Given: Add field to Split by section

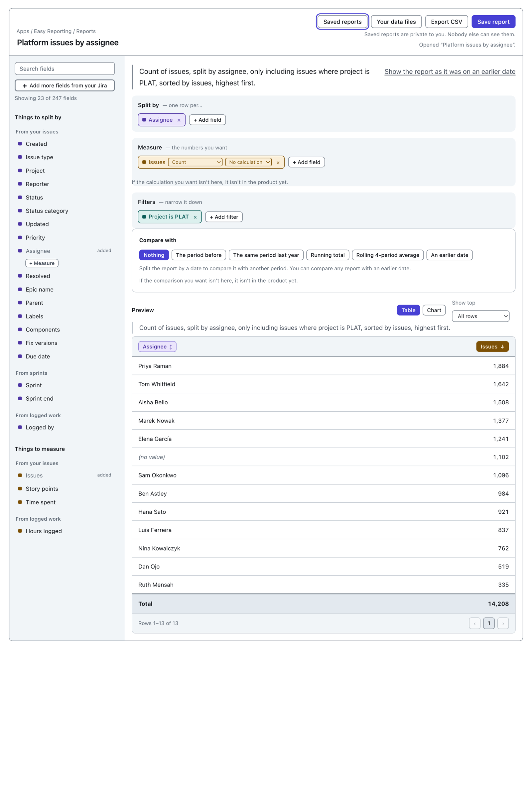Looking at the screenshot, I should click(x=207, y=120).
